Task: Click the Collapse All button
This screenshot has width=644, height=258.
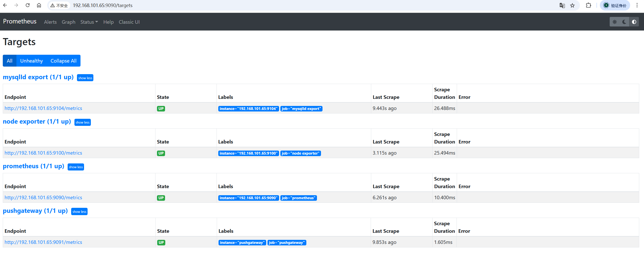Action: 63,61
